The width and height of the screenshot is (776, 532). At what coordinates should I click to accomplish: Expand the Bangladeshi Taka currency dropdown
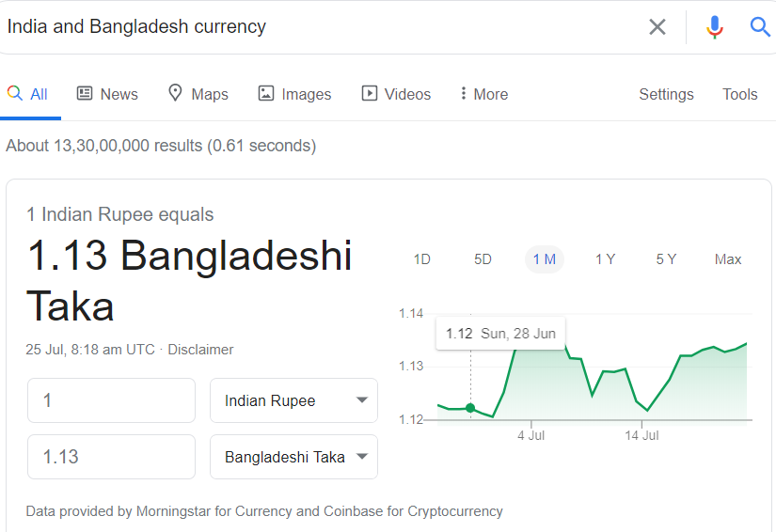coord(294,457)
